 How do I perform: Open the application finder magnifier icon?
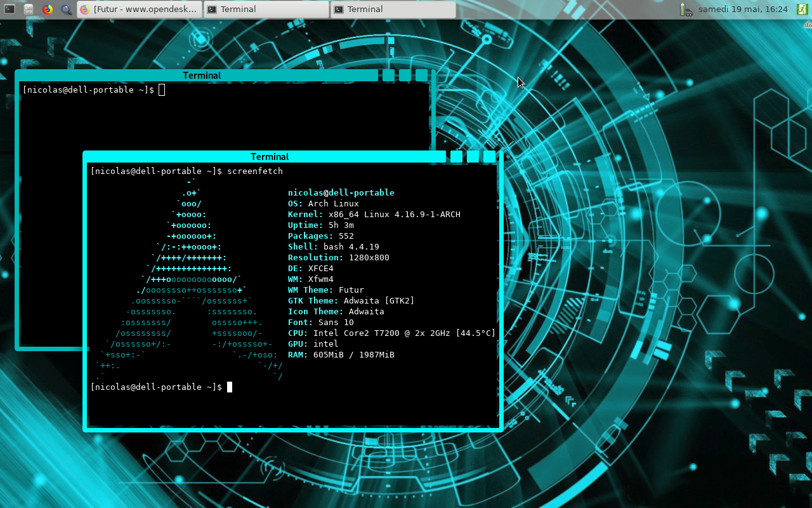tap(66, 10)
